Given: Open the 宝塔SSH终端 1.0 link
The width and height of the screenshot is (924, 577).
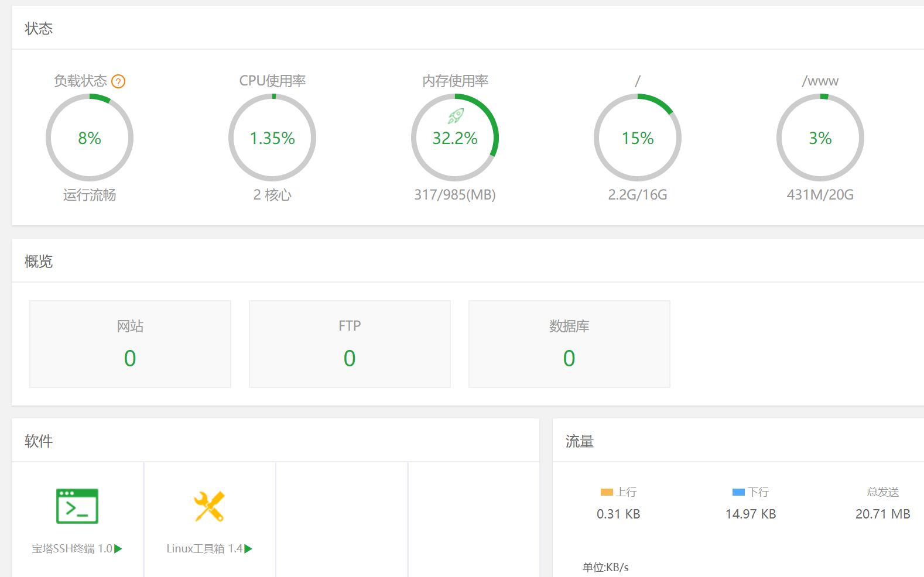Looking at the screenshot, I should 72,549.
